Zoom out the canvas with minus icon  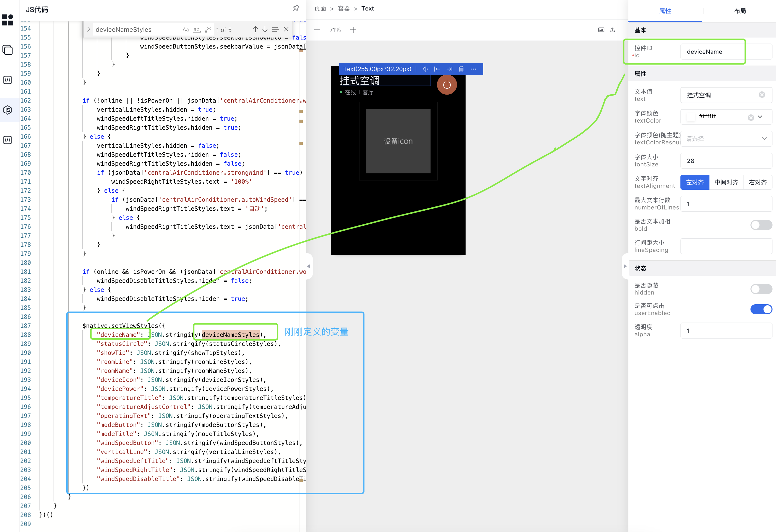[317, 30]
